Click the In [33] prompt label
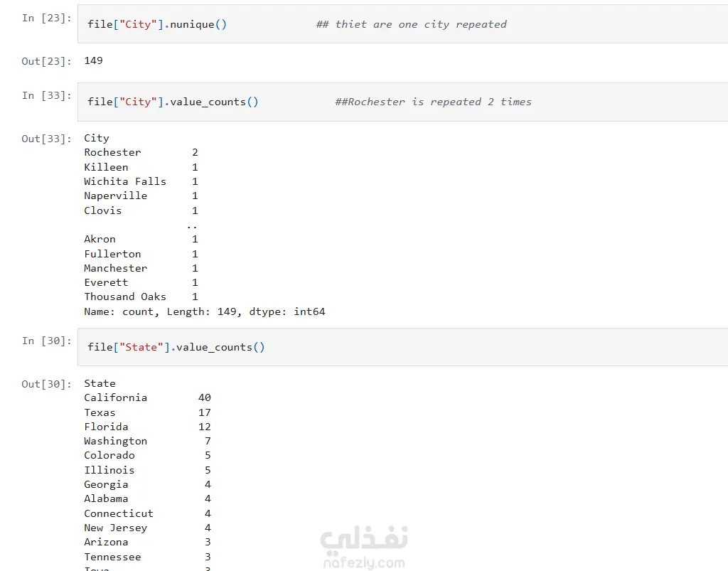The height and width of the screenshot is (571, 728). click(46, 95)
